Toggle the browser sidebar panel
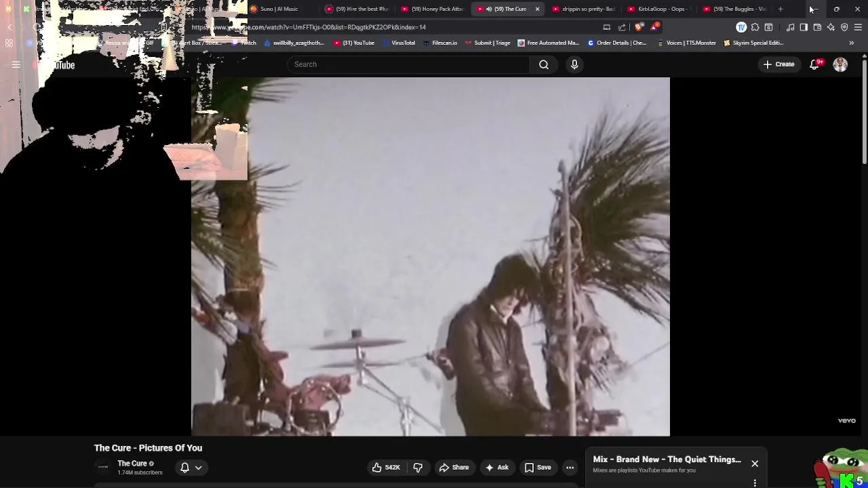 pos(804,27)
